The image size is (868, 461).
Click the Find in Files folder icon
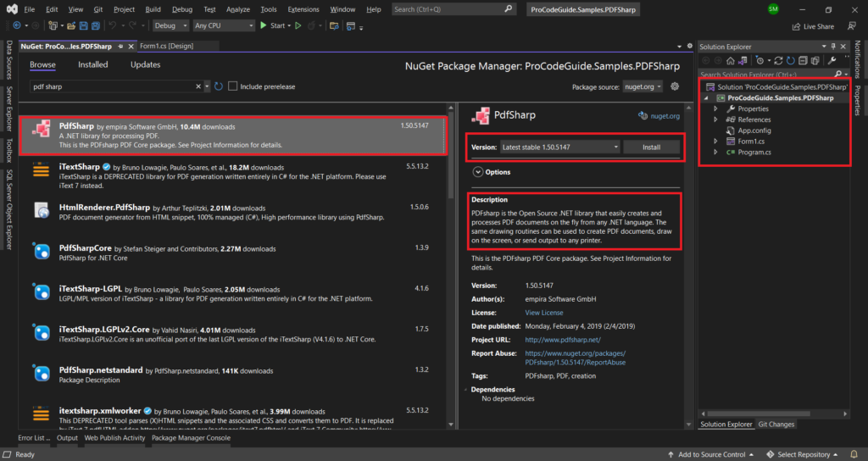coord(334,25)
